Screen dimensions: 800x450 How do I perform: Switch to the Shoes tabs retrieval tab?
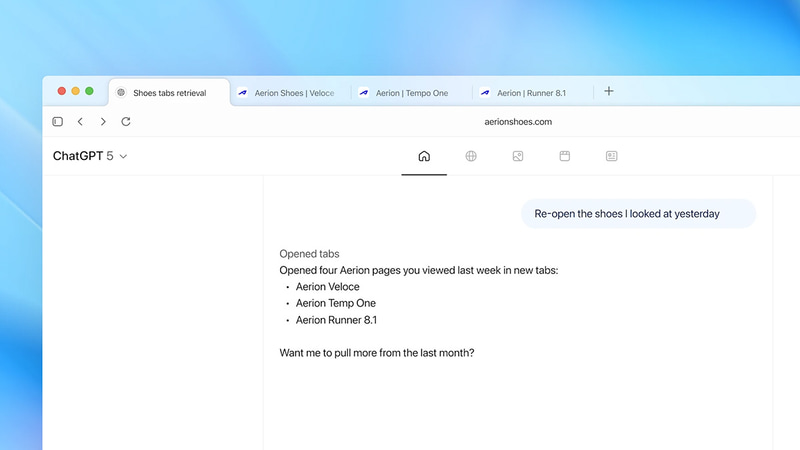pyautogui.click(x=168, y=93)
